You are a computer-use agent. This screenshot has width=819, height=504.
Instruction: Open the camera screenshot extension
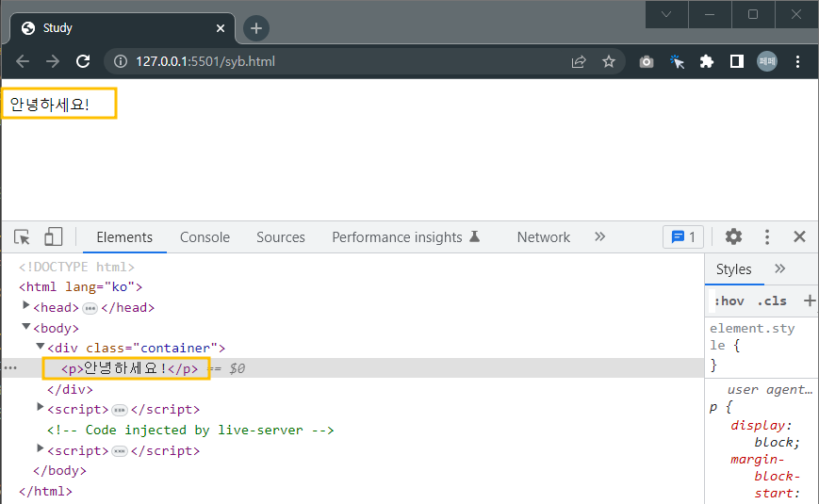[x=647, y=61]
